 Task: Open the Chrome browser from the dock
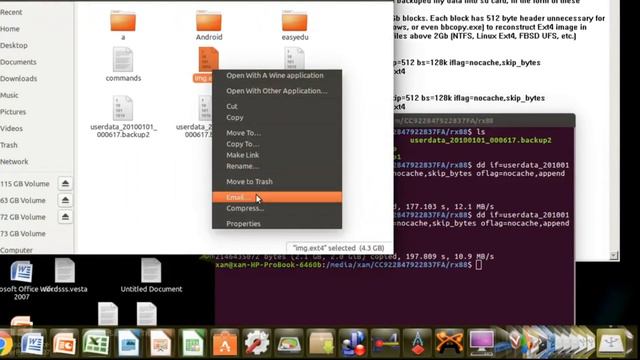(x=5, y=344)
